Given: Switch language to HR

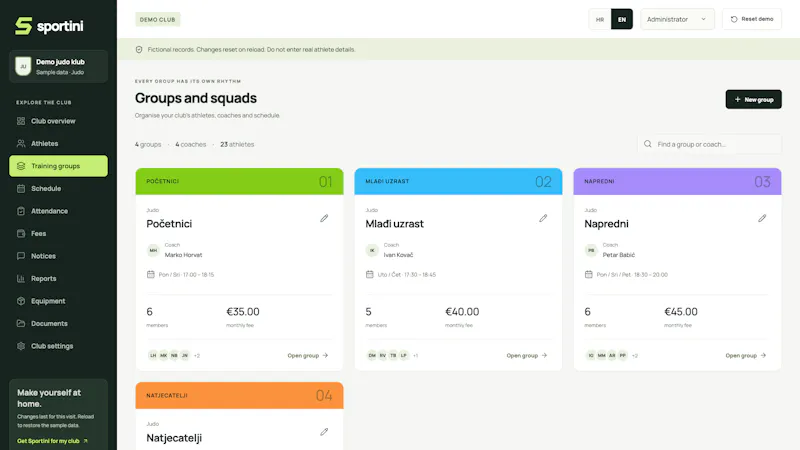Looking at the screenshot, I should tap(600, 19).
